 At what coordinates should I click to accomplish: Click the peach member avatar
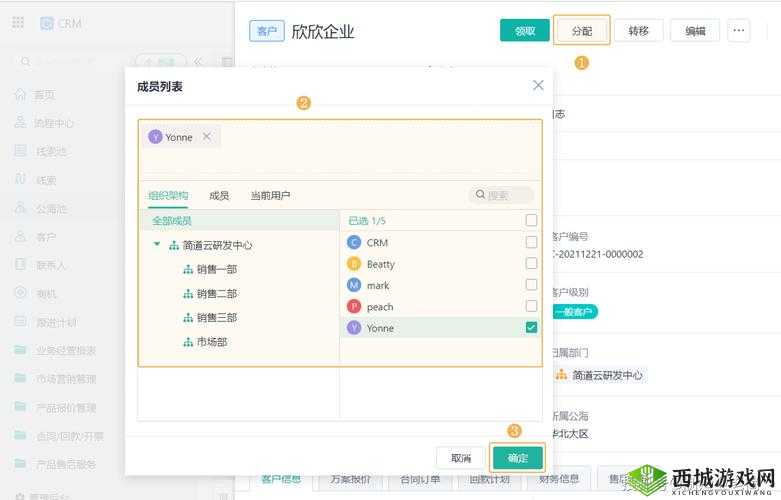click(x=354, y=307)
